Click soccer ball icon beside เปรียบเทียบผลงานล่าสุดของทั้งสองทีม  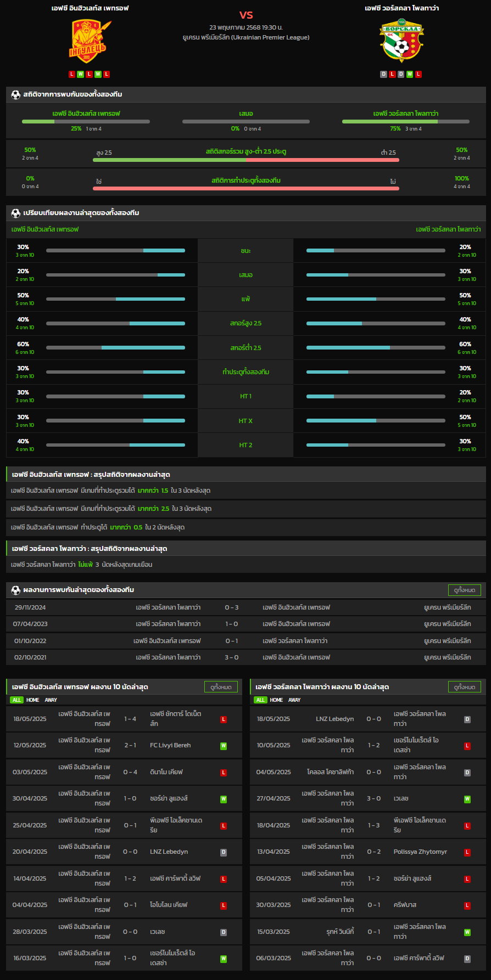[15, 213]
